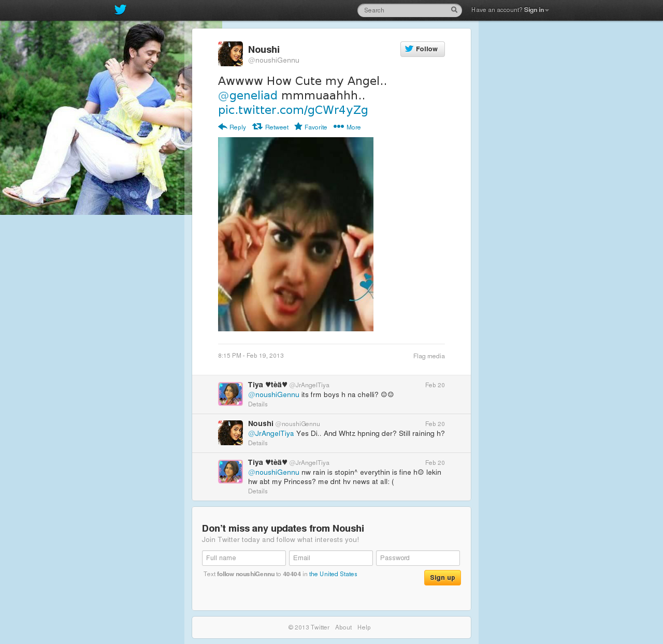Image resolution: width=663 pixels, height=644 pixels.
Task: Expand Details under 'nw rain is stopin' reply
Action: click(258, 491)
